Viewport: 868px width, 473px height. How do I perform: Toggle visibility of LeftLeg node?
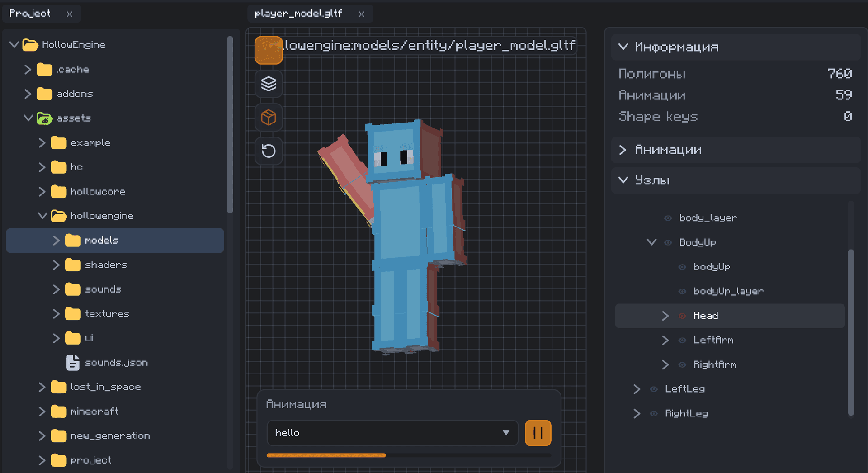[654, 389]
